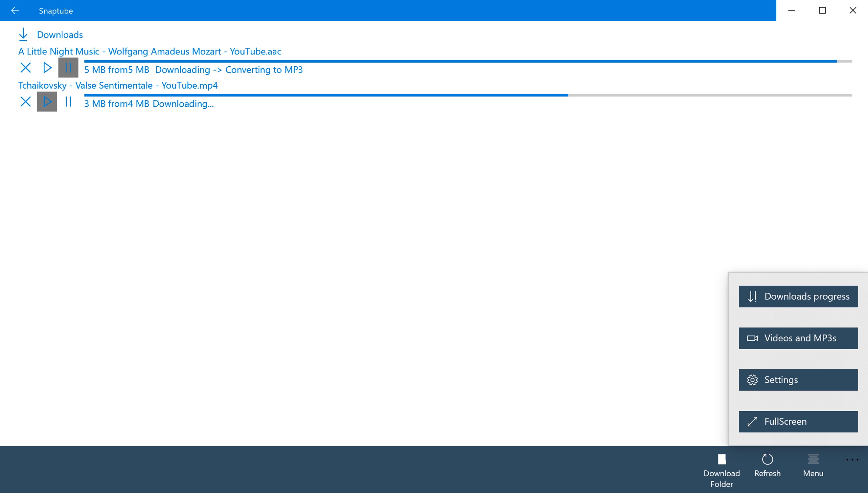Open Tchaikovsky Valse Sentimentale file title

[118, 85]
